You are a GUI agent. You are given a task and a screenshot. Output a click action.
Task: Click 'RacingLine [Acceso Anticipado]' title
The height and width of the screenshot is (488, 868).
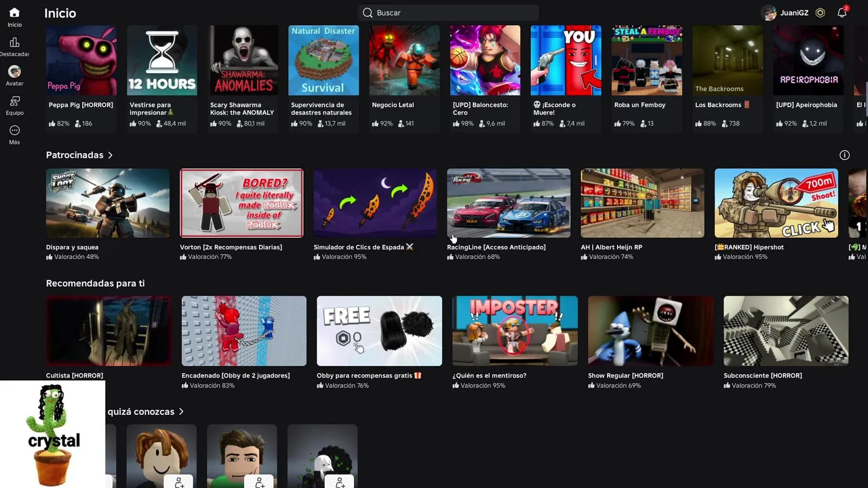pyautogui.click(x=496, y=247)
